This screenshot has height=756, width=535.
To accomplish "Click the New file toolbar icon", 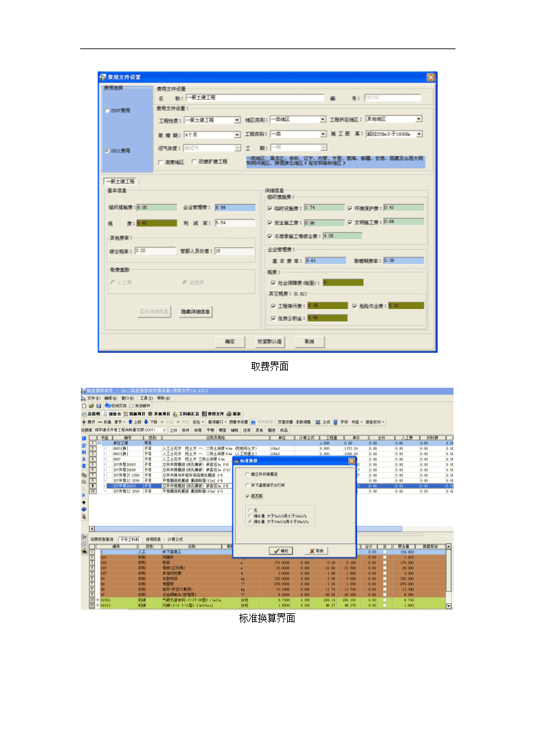I will click(x=84, y=406).
